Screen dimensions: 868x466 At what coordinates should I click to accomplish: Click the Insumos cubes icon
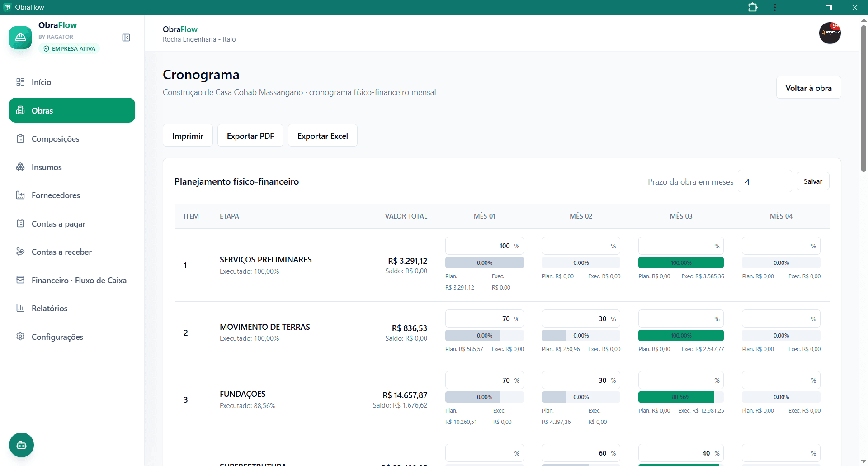tap(20, 167)
